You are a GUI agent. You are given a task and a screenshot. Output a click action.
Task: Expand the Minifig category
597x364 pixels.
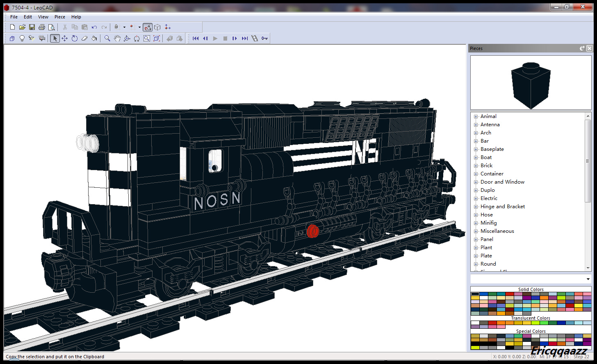click(475, 223)
